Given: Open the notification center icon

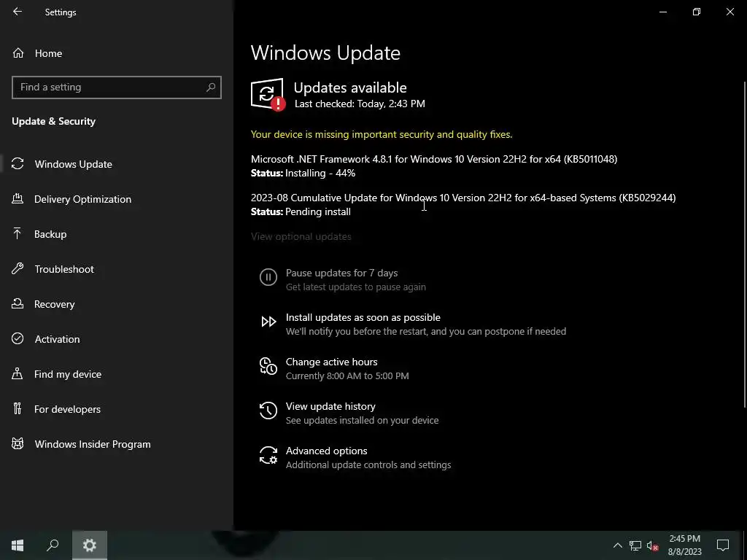Looking at the screenshot, I should pyautogui.click(x=723, y=545).
